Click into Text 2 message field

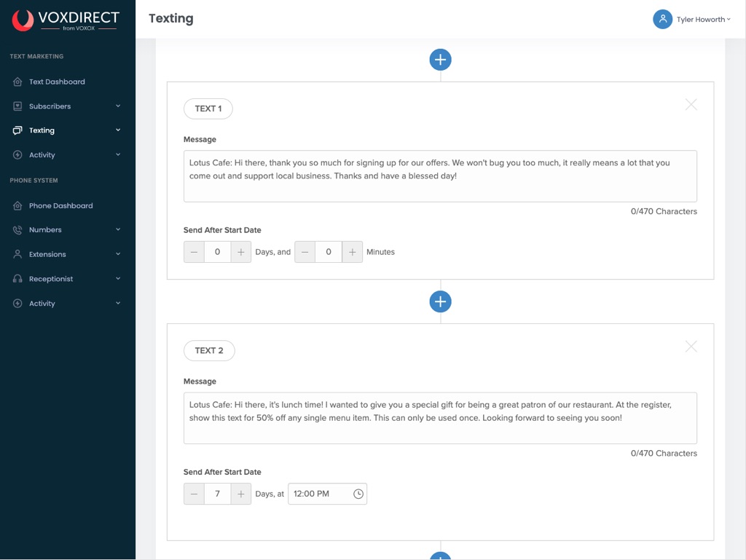coord(440,418)
